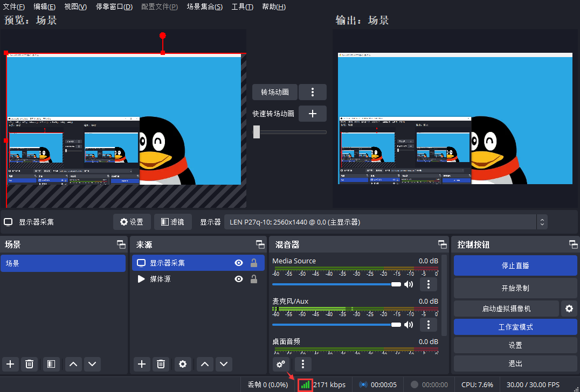Undock the 混音器 panel

[443, 244]
